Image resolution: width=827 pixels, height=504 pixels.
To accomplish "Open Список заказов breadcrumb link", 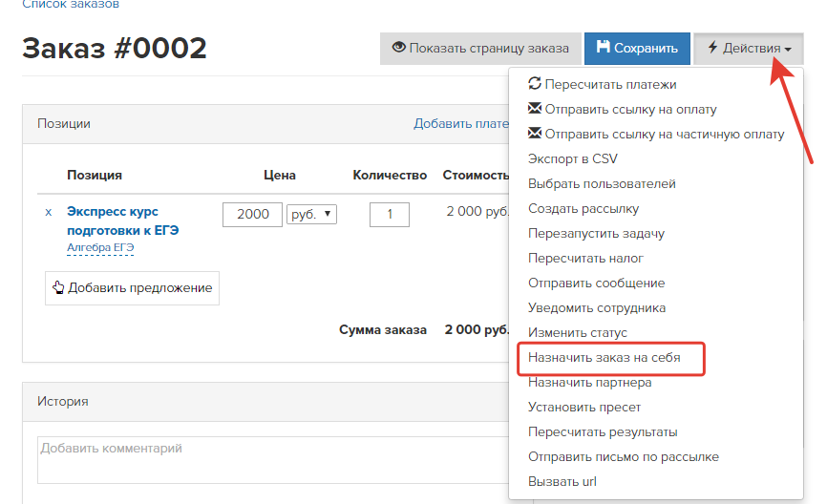I will [71, 4].
